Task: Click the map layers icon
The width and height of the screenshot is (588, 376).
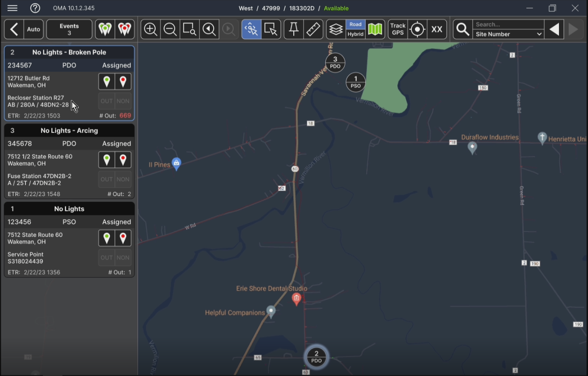Action: click(336, 29)
